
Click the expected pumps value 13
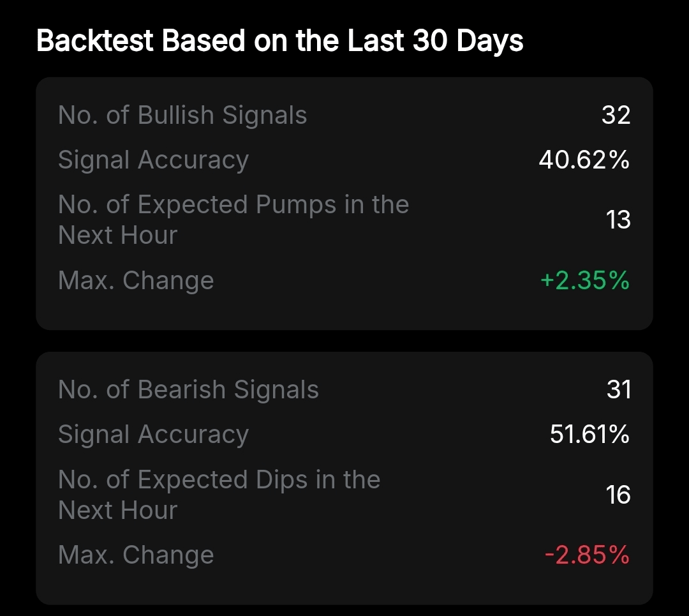click(x=618, y=220)
